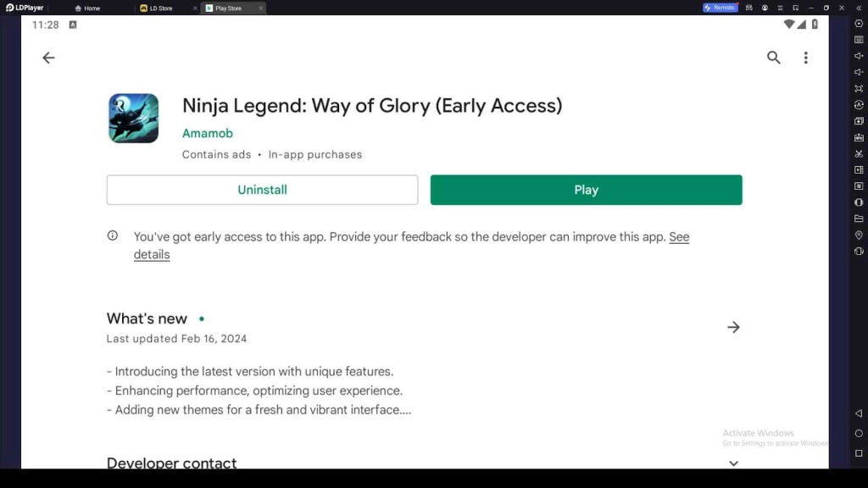Screen dimensions: 868x488
Task: Click 'Adding new themes' changelog line
Action: [x=259, y=410]
